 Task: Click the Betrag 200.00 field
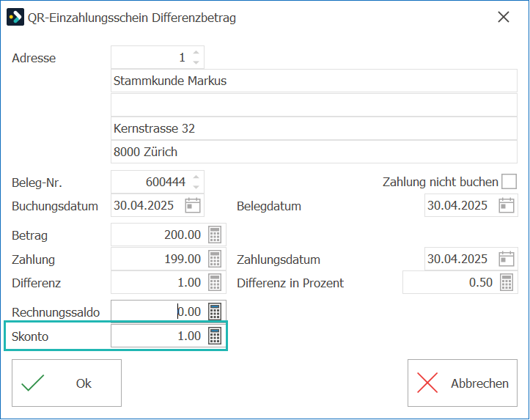point(169,235)
